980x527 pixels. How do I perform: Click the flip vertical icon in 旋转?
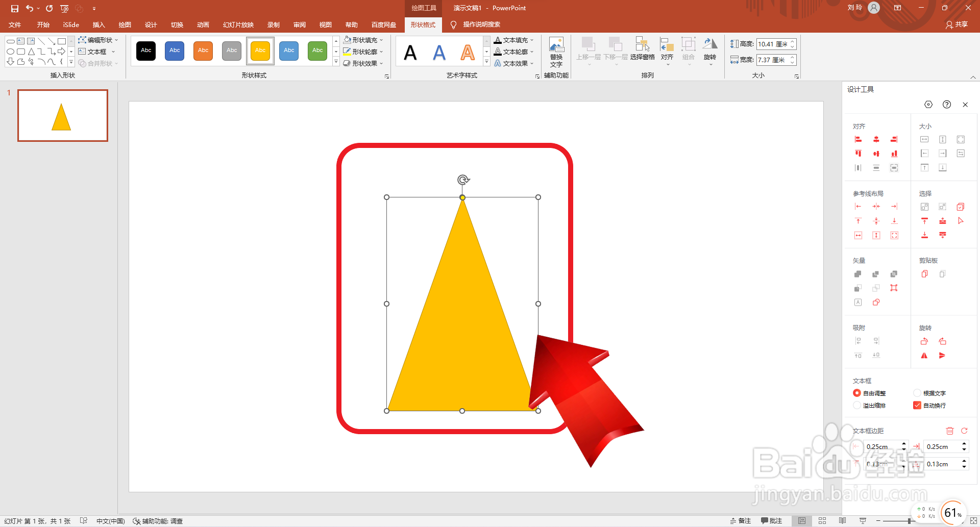tap(942, 356)
